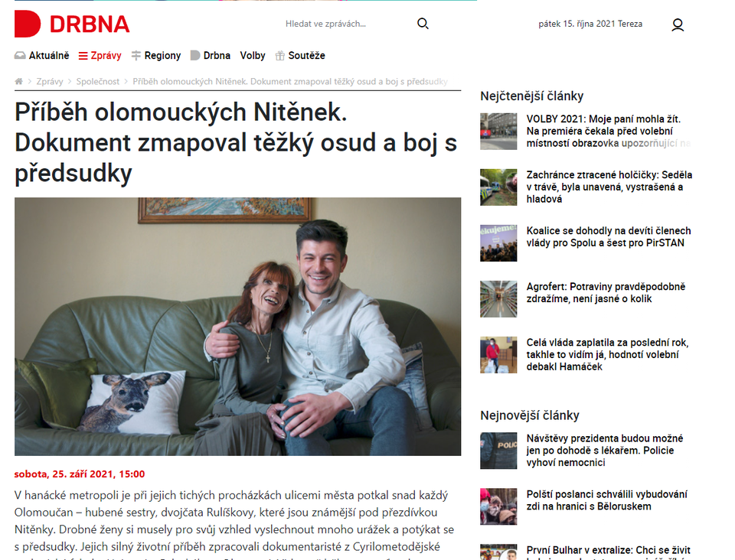Click Koalice se dohodly article thumbnail

coord(498,243)
